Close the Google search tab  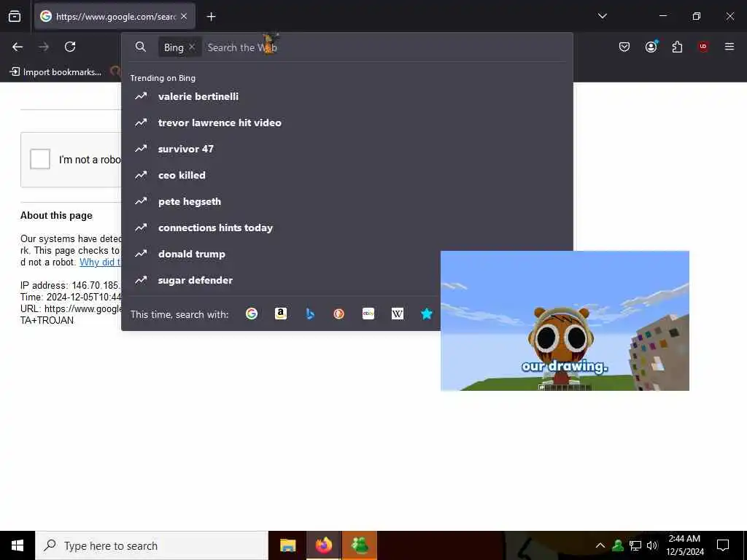184,17
